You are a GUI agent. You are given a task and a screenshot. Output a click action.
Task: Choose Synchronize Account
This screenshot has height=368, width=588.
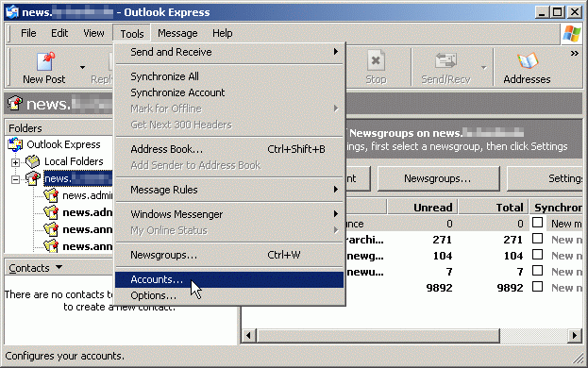click(x=229, y=92)
